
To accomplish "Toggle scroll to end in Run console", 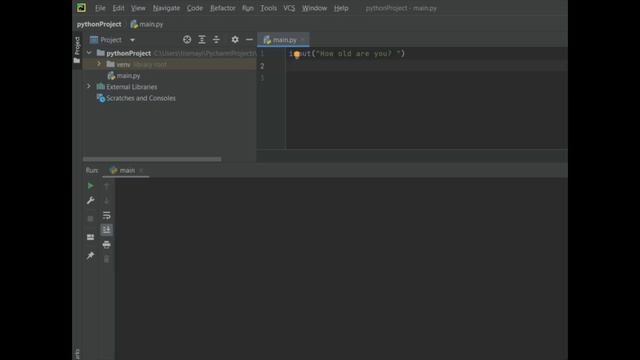I will [x=107, y=230].
